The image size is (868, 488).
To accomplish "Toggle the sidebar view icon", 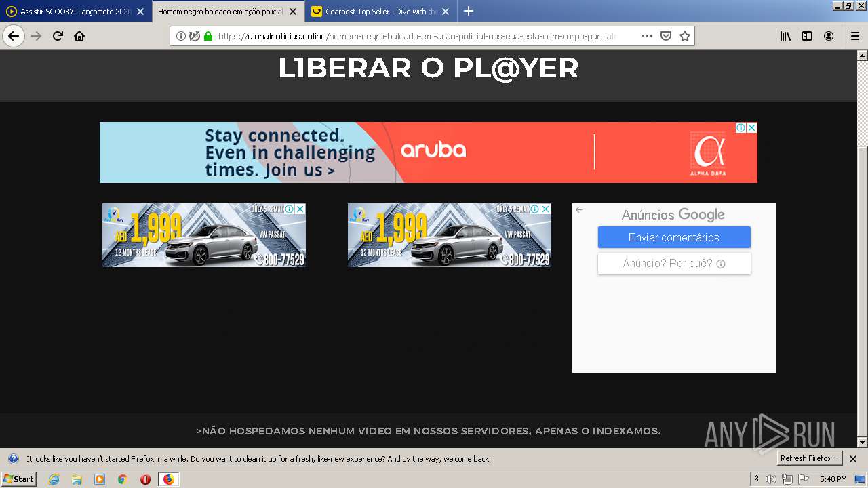I will click(x=807, y=36).
